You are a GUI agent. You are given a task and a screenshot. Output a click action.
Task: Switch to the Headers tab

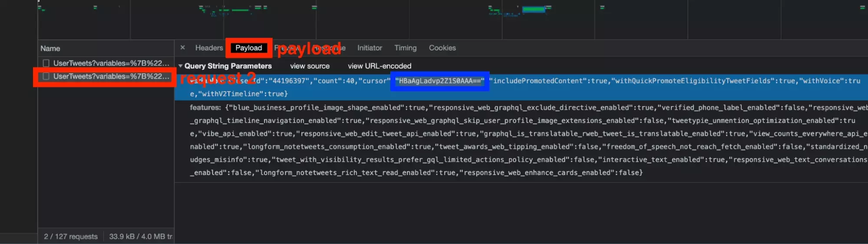[x=209, y=48]
